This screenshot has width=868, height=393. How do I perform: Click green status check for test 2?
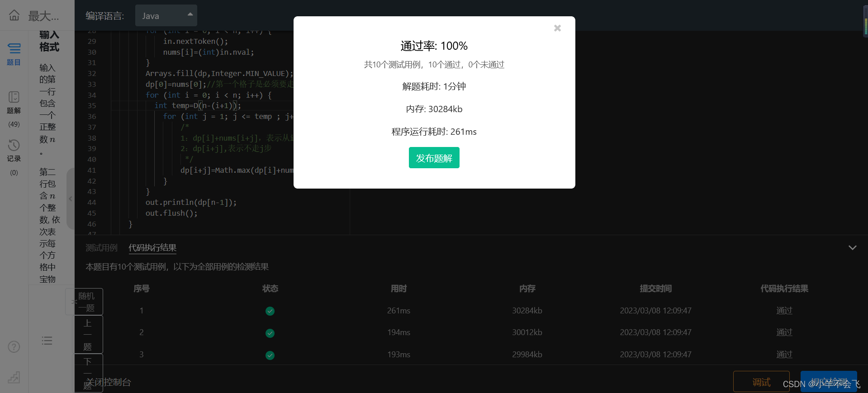click(270, 333)
